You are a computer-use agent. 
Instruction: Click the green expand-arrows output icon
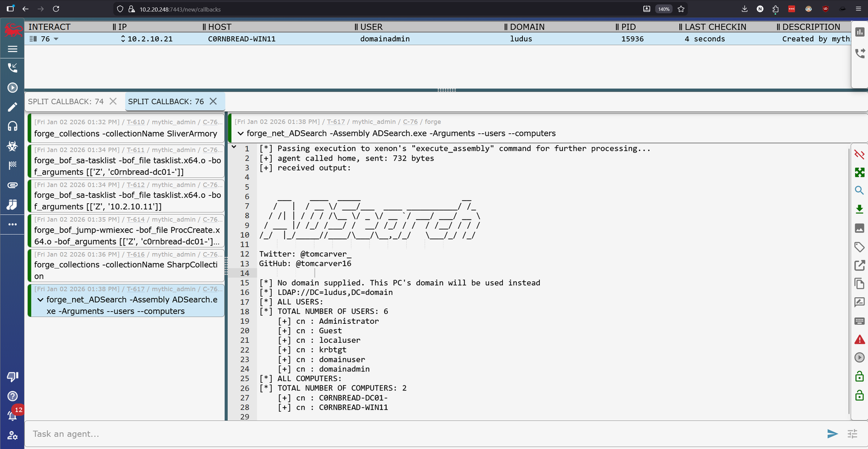859,172
